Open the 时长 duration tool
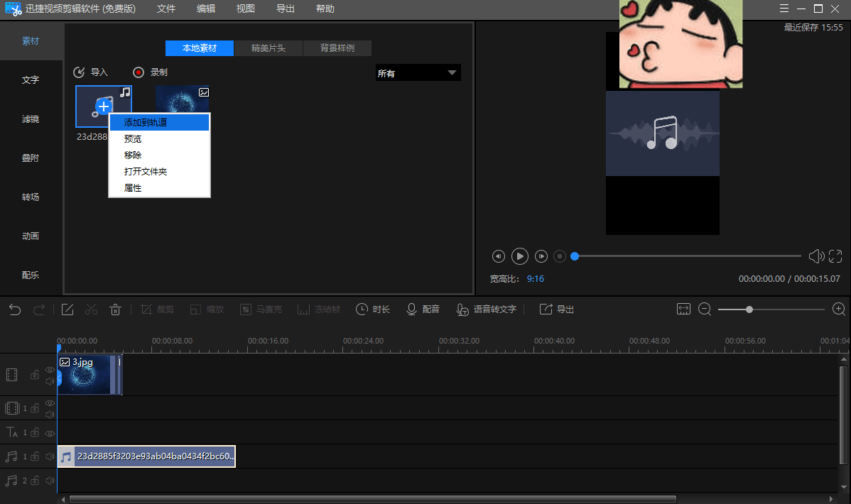851x504 pixels. tap(373, 309)
